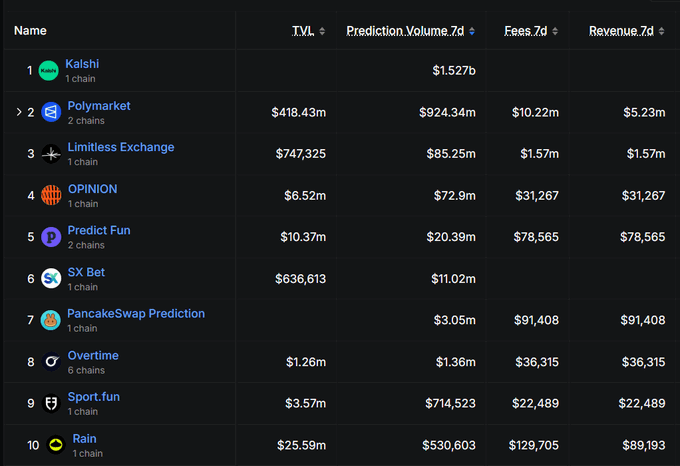Viewport: 680px width, 466px height.
Task: Click Fees 7d sort arrows
Action: point(555,31)
